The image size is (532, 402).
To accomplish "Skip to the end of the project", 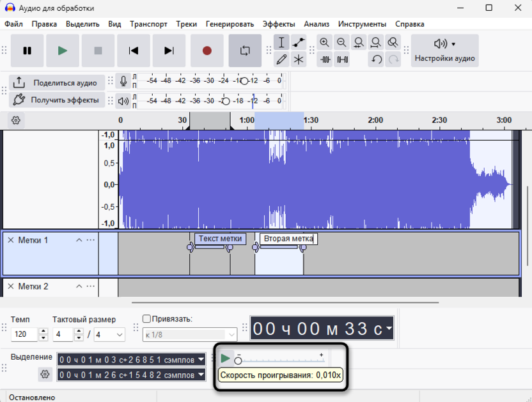I will [169, 50].
